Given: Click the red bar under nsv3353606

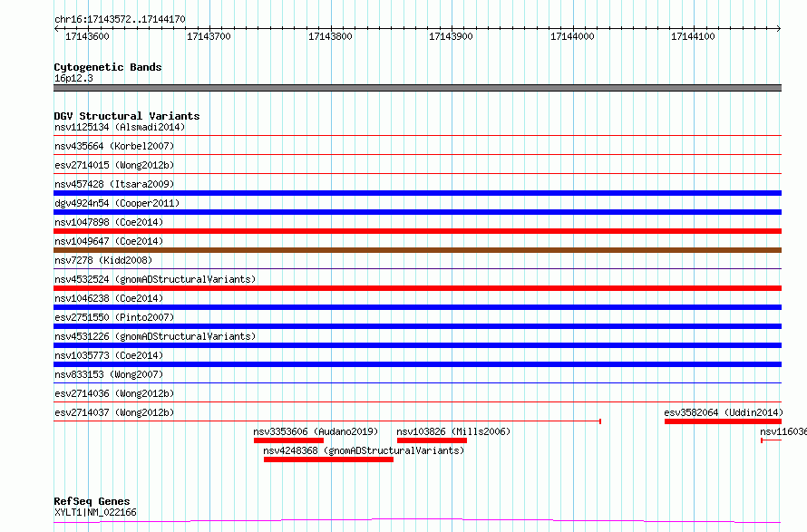Looking at the screenshot, I should (288, 440).
